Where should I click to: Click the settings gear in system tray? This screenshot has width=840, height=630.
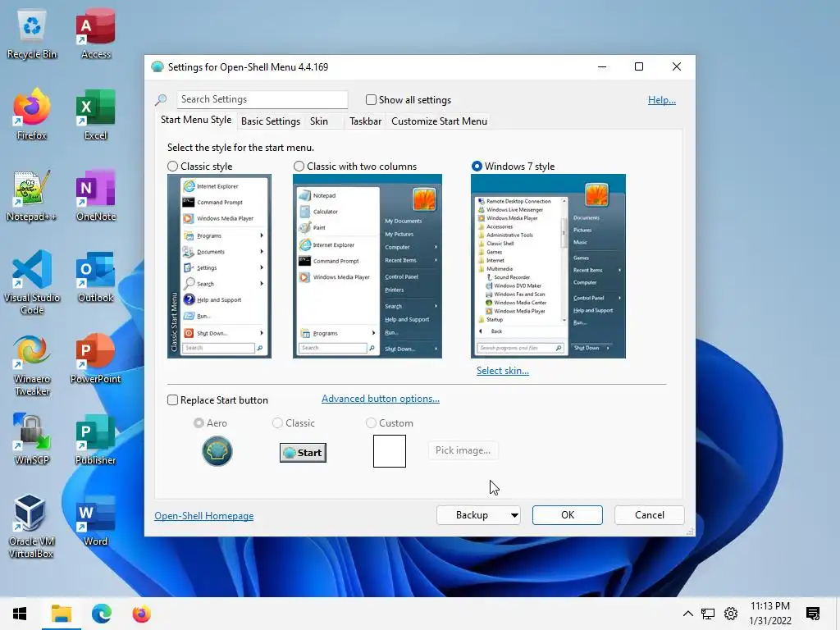click(731, 614)
